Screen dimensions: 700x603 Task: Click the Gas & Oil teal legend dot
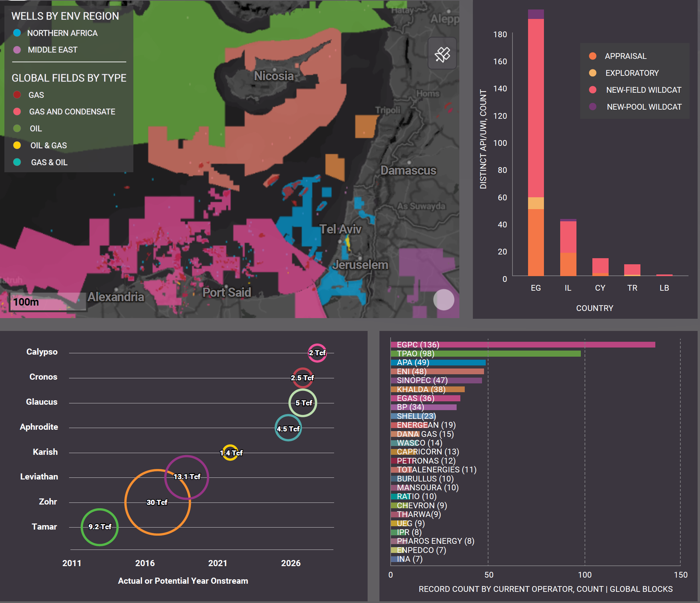pos(17,162)
